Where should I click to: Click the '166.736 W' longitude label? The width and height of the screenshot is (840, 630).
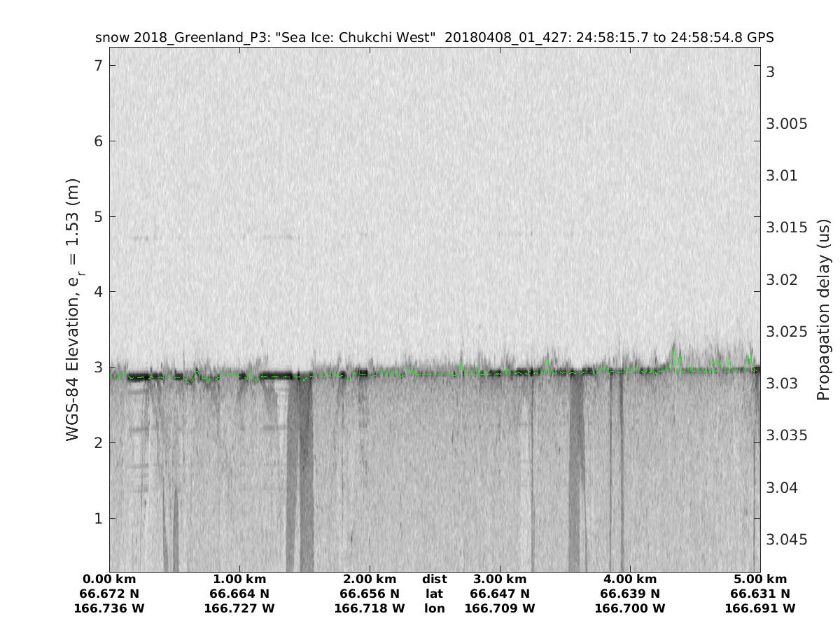click(109, 609)
